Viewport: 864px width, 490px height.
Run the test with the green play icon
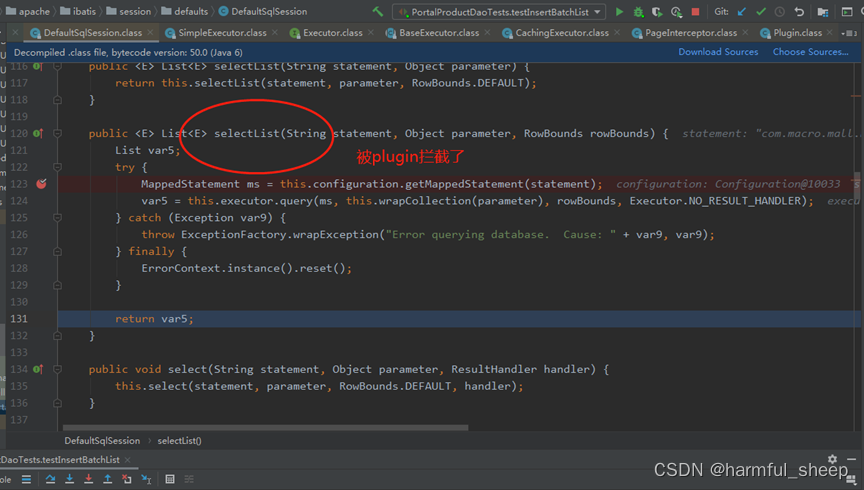[x=619, y=12]
